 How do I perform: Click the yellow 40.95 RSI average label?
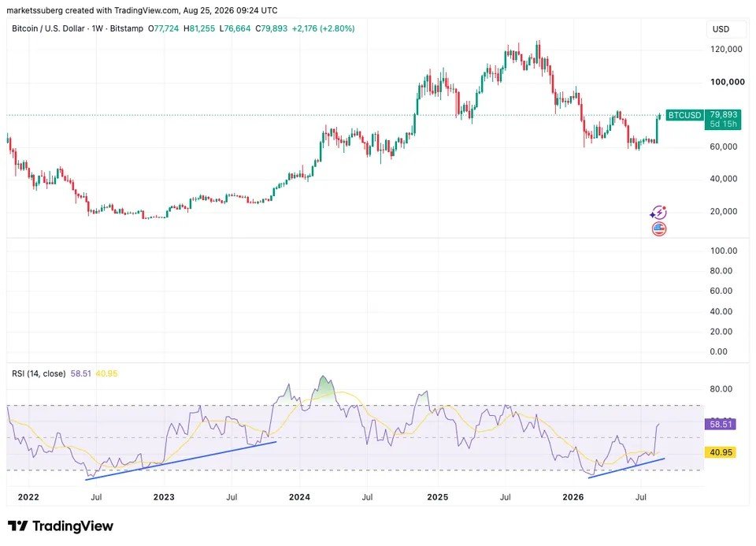point(721,452)
